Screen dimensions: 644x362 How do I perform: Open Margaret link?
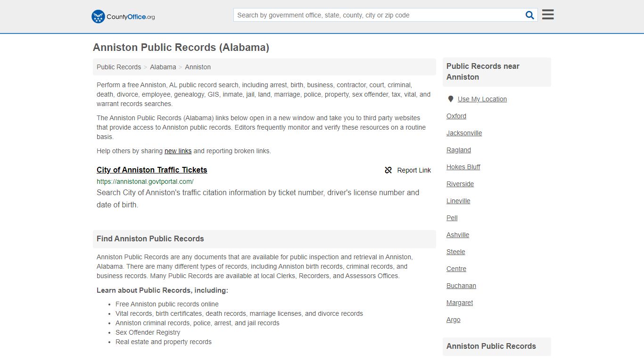[x=460, y=303]
